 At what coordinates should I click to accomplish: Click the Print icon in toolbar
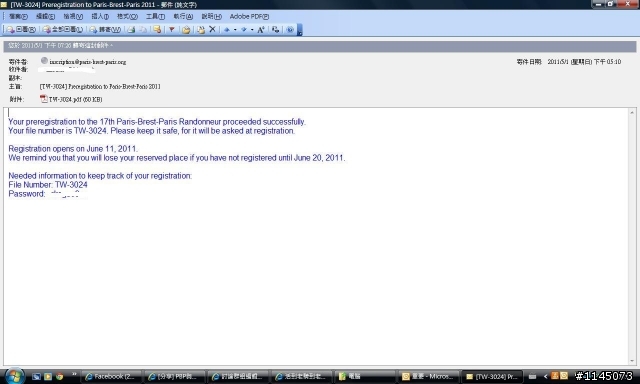131,29
